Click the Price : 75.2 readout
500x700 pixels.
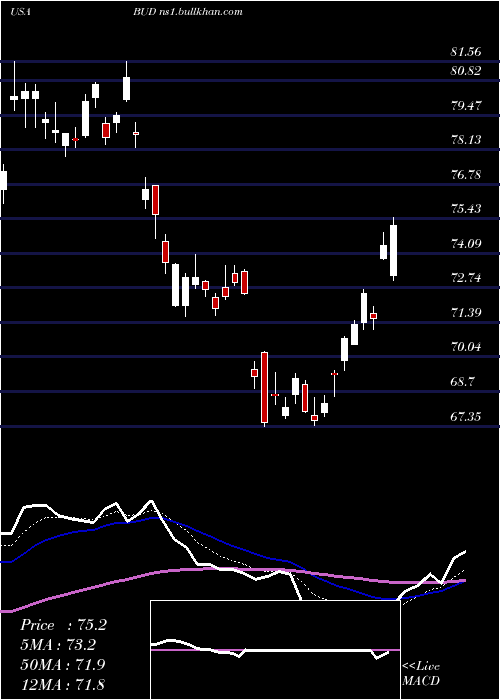[x=63, y=625]
